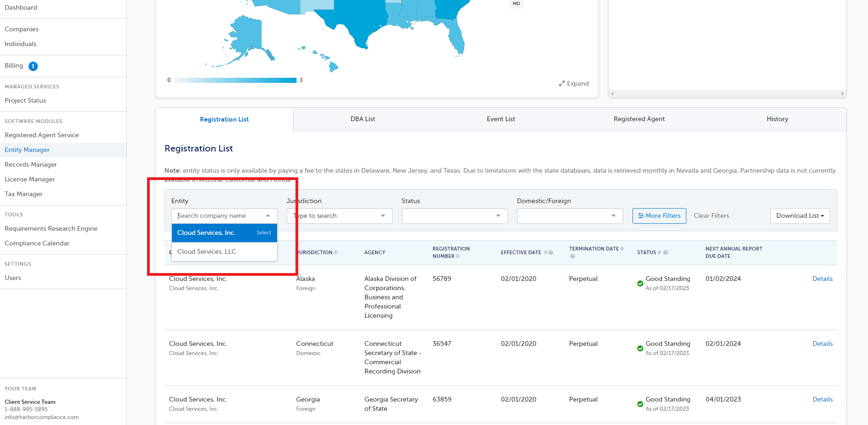Open License Manager module
This screenshot has width=868, height=425.
point(30,180)
